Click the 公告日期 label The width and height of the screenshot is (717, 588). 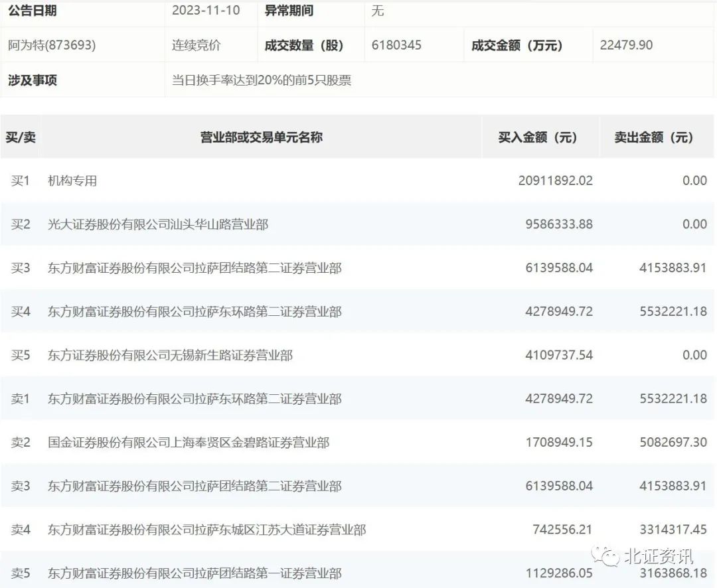click(33, 10)
